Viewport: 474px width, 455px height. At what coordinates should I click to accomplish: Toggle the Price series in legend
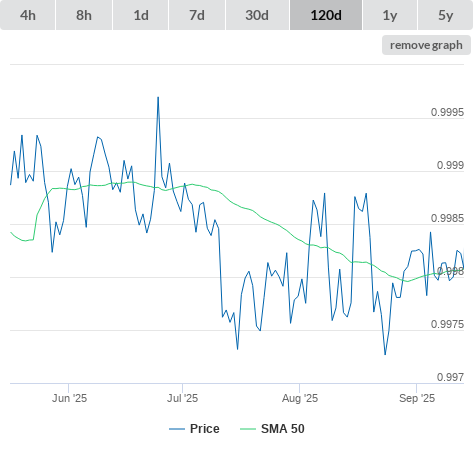pyautogui.click(x=205, y=429)
